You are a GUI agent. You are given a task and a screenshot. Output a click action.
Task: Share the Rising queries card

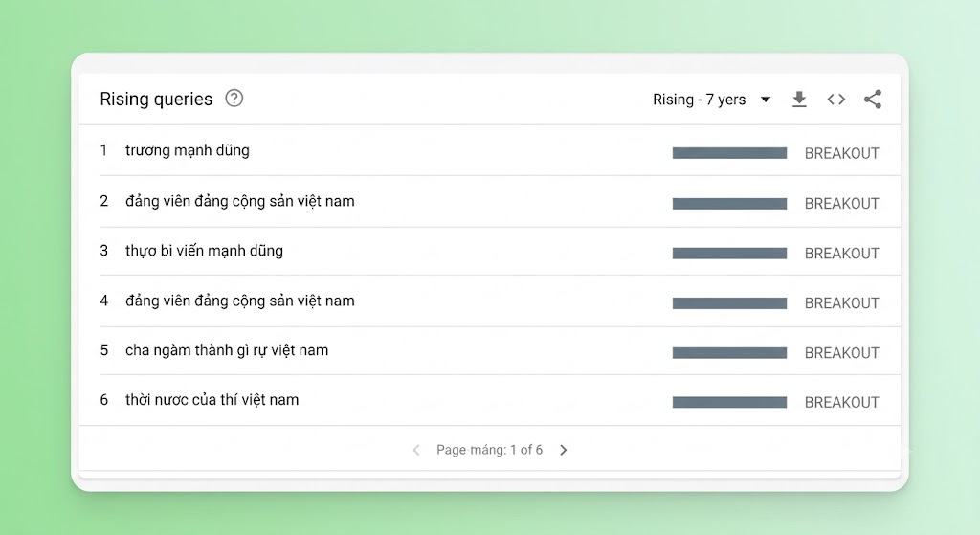[873, 100]
